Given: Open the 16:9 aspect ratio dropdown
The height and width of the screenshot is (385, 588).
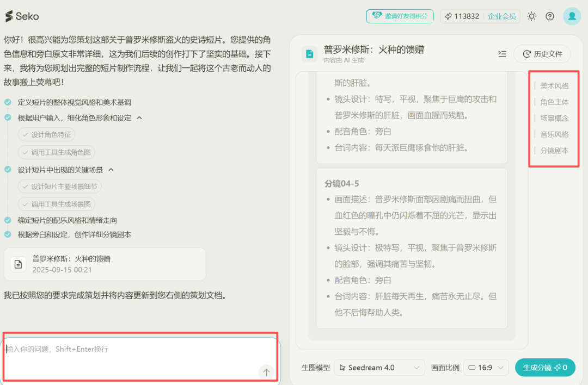Looking at the screenshot, I should pyautogui.click(x=486, y=368).
